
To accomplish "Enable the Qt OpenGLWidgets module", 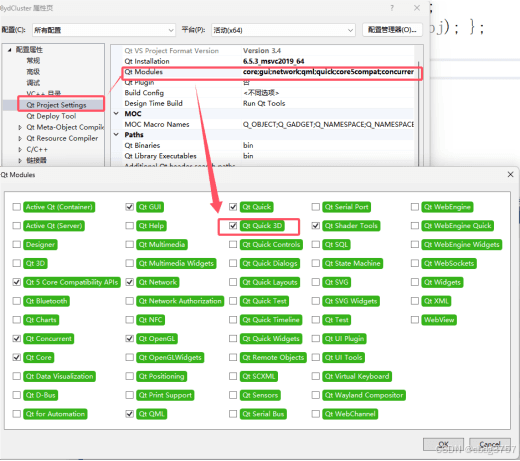I will (130, 357).
